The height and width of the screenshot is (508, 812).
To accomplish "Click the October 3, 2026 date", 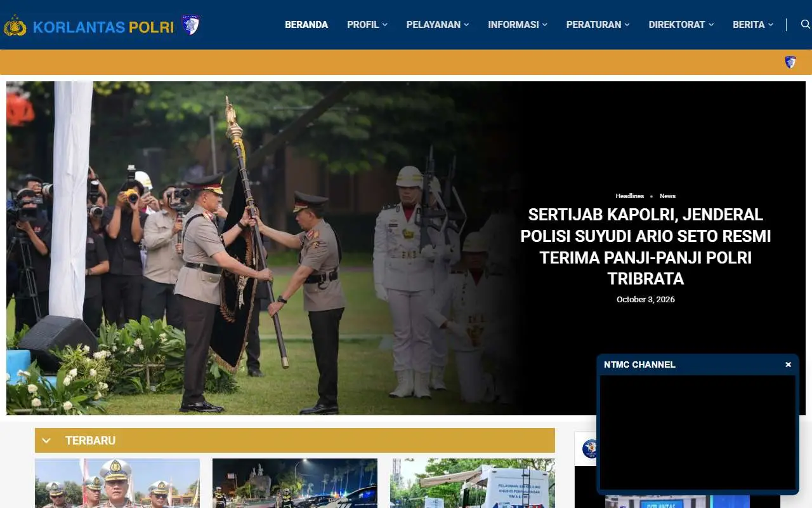I will 646,300.
